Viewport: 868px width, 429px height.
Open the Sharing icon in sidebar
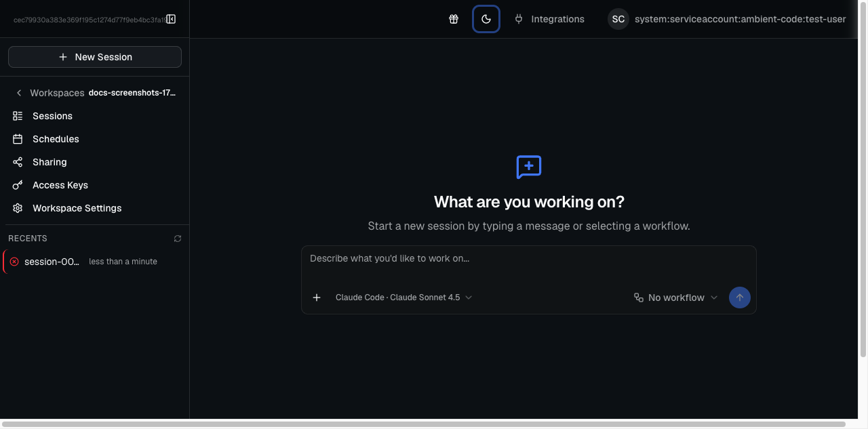pos(18,161)
